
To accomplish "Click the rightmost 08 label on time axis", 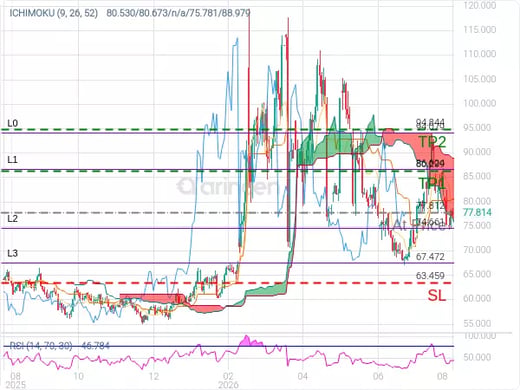I will click(442, 377).
